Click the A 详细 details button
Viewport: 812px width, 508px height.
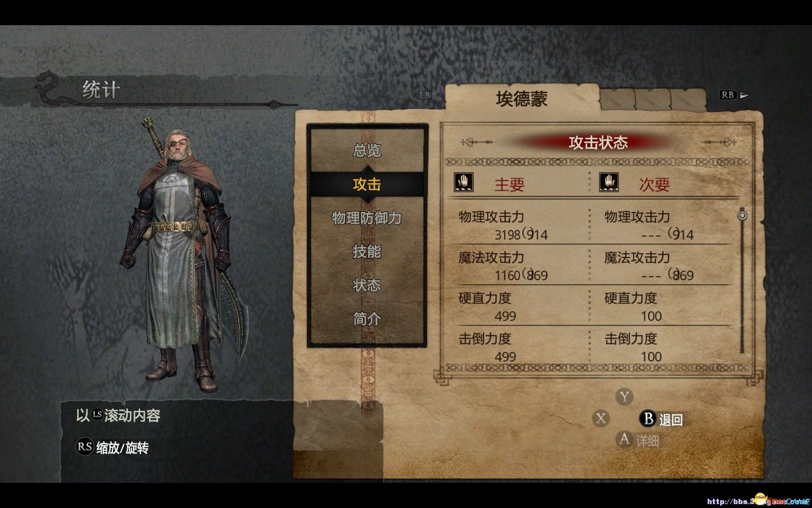click(x=638, y=440)
